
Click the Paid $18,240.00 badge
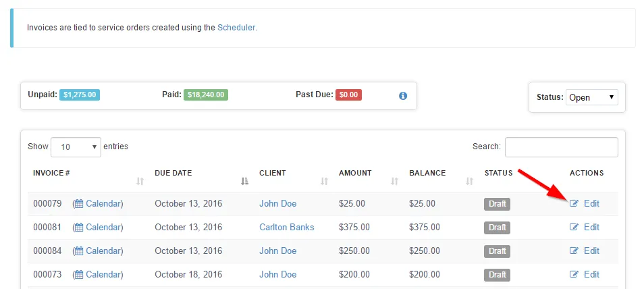click(x=206, y=95)
